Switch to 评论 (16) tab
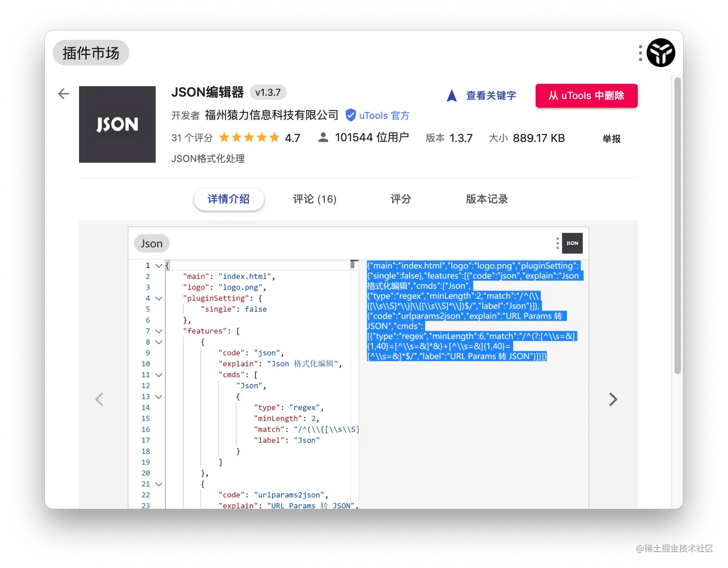 [314, 199]
